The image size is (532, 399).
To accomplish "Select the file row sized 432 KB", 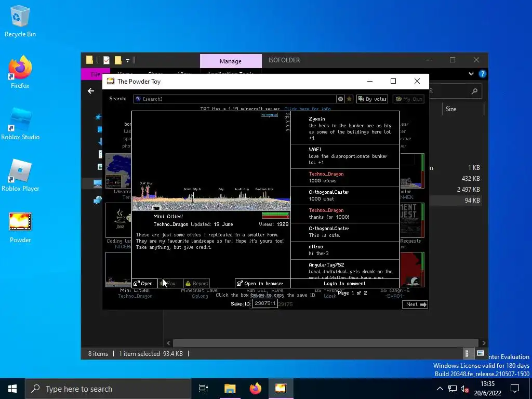I will click(455, 179).
